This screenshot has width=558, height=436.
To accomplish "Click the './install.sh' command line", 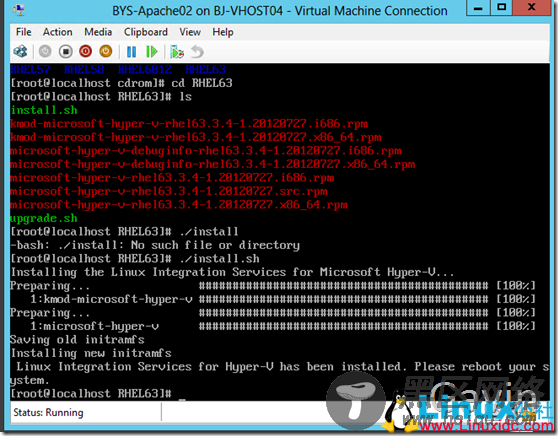I will (135, 259).
